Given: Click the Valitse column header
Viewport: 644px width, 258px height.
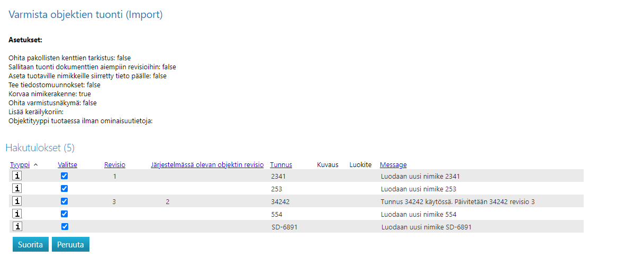Looking at the screenshot, I should click(x=67, y=165).
